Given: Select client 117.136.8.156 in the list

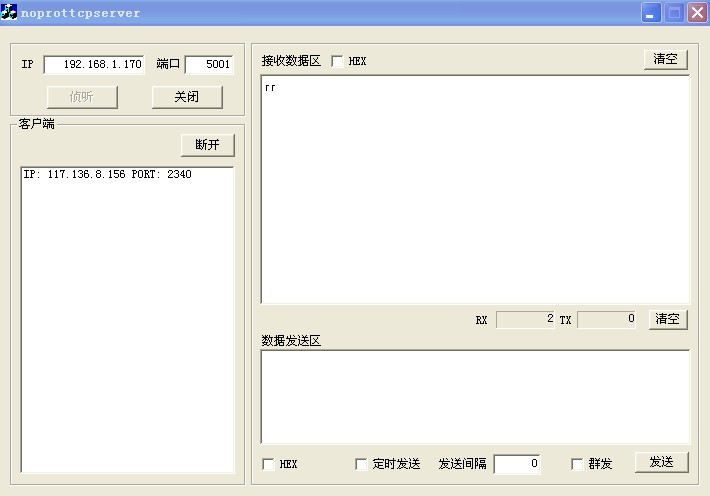Looking at the screenshot, I should pos(107,174).
